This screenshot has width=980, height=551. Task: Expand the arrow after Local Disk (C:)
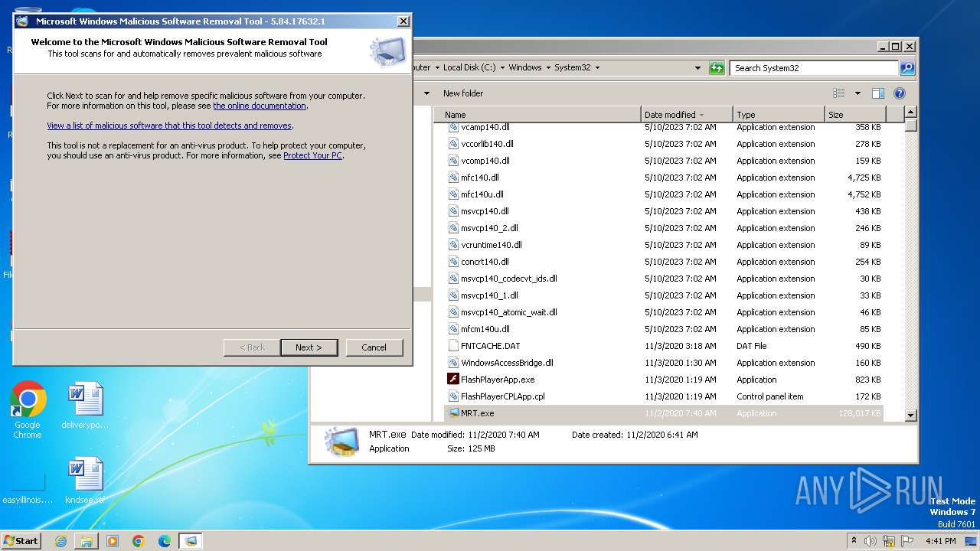[x=502, y=67]
